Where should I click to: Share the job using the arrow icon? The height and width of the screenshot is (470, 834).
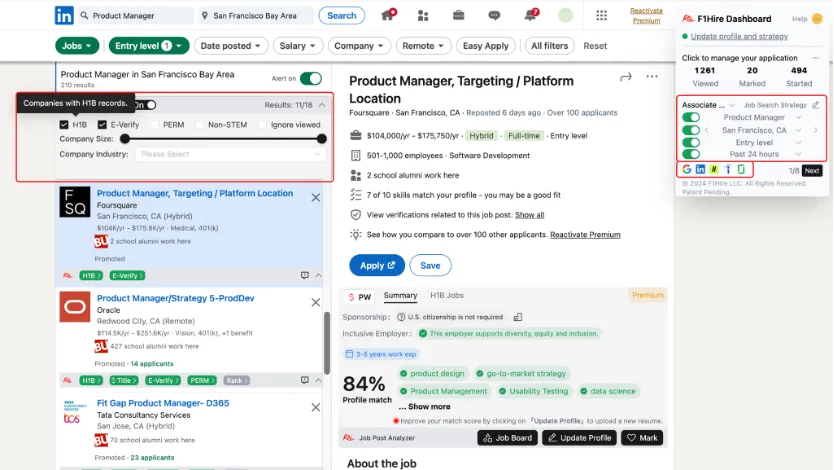tap(626, 77)
